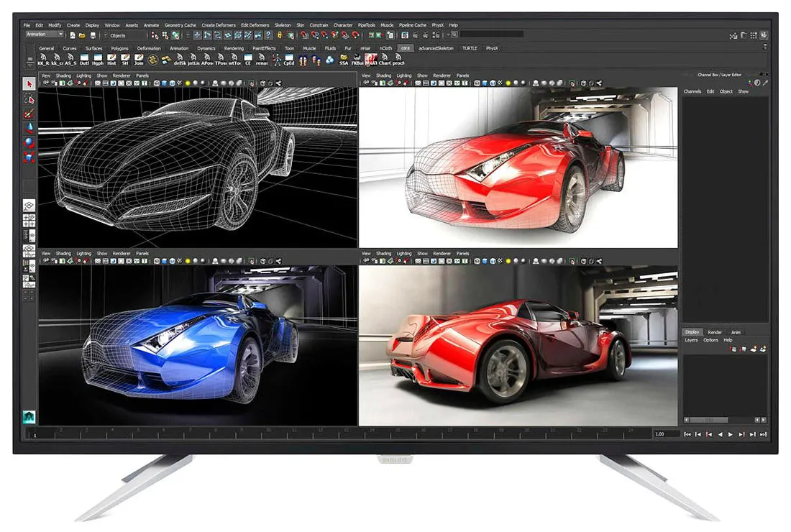Image resolution: width=791 pixels, height=532 pixels.
Task: Open the input line mode dropdown arrow
Action: (449, 35)
